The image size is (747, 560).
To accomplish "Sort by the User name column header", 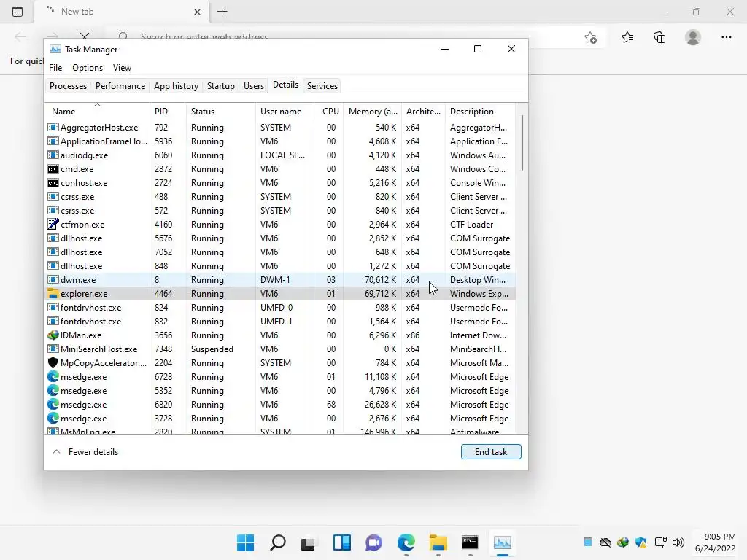I will (285, 112).
